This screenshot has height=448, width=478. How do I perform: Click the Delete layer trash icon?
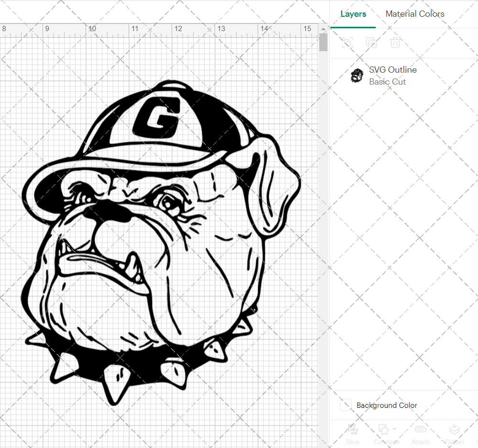point(395,43)
